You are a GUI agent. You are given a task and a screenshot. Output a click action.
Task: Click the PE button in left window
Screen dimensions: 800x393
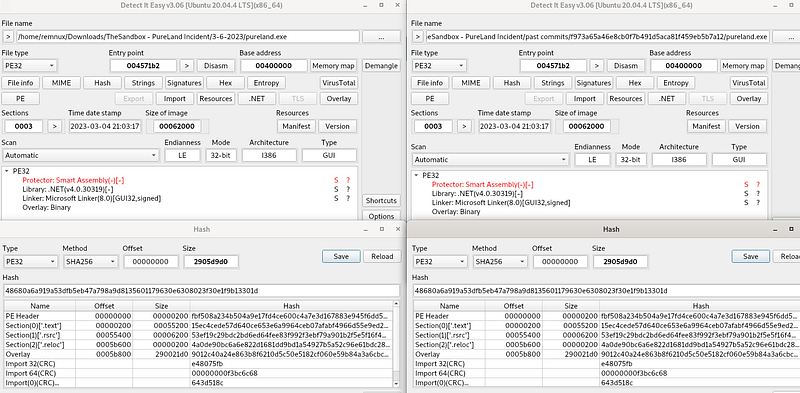pos(20,99)
